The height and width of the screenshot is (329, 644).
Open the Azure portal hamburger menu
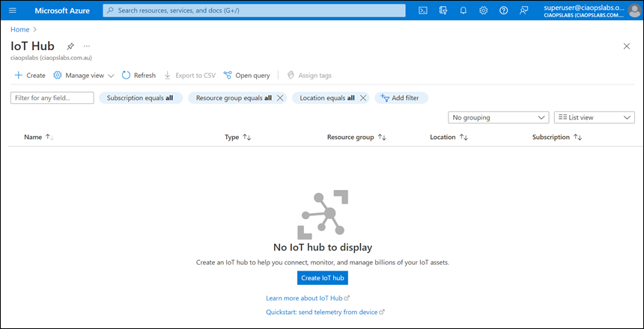(12, 10)
